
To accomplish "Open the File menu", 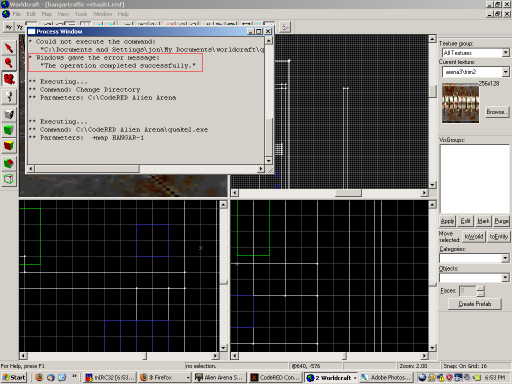I will pos(17,14).
